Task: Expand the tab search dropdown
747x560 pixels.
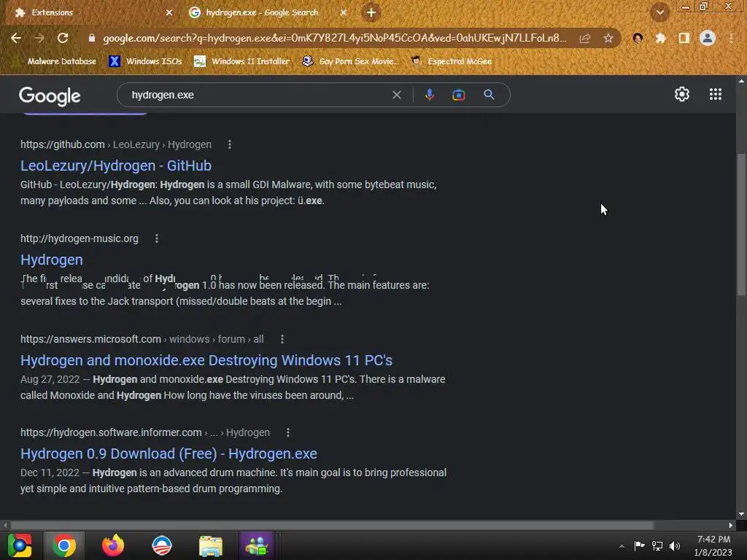Action: 659,12
